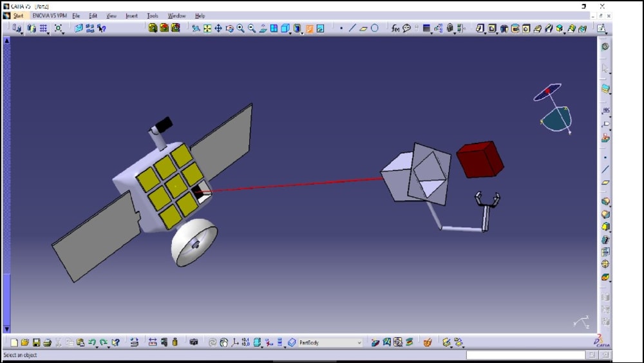
Task: Click the Point icon in right toolbar
Action: point(605,157)
